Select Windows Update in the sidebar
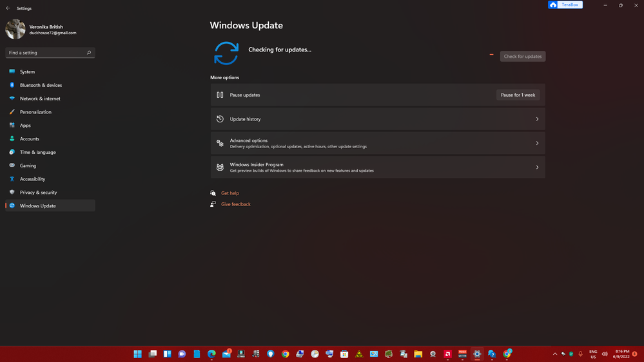Image resolution: width=644 pixels, height=362 pixels. tap(50, 205)
